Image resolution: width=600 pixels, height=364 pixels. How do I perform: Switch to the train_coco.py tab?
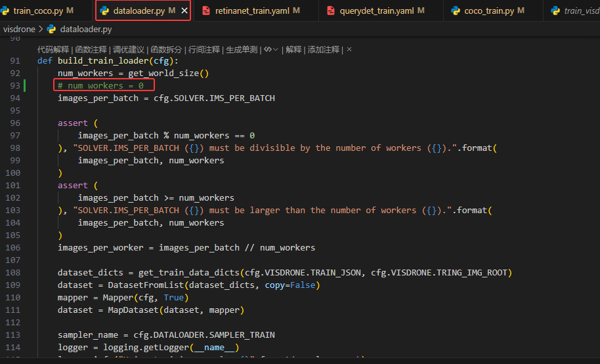point(37,10)
